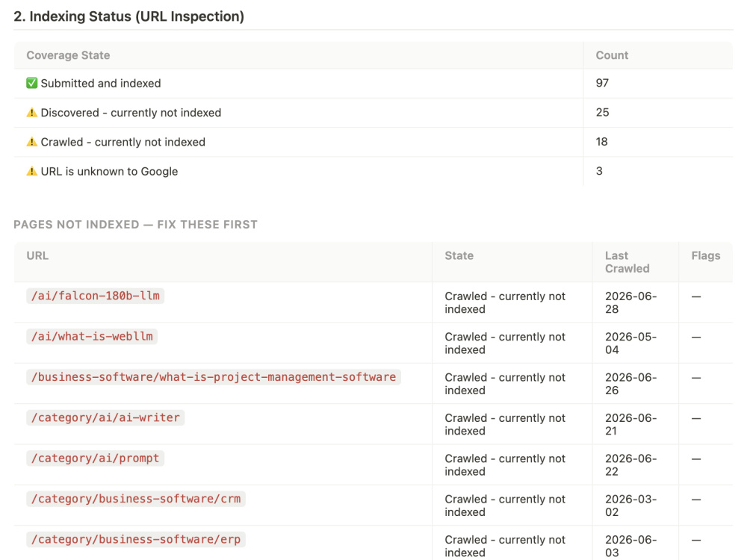Click warning icon beside URL is unknown to Google

click(x=32, y=172)
